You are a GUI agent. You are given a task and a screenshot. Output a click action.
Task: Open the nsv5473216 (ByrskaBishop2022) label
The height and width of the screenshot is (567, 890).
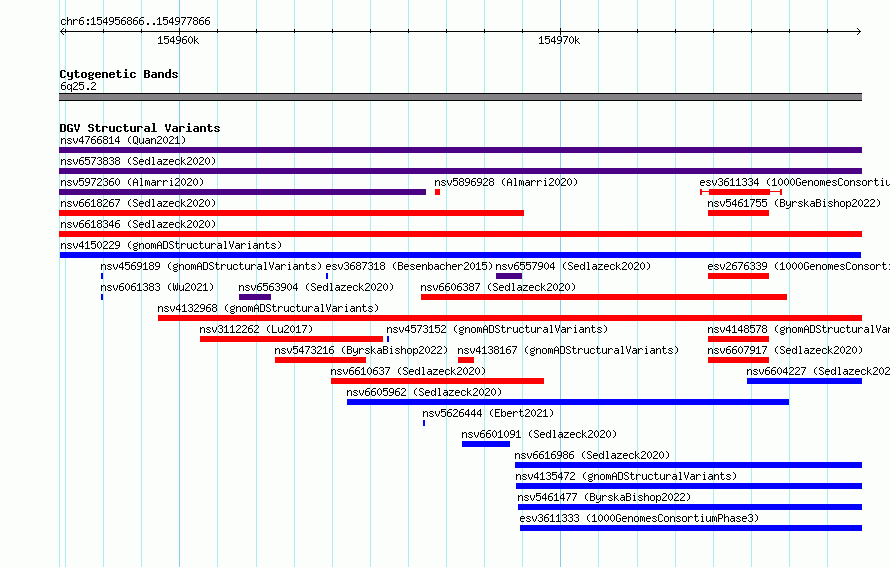point(361,350)
